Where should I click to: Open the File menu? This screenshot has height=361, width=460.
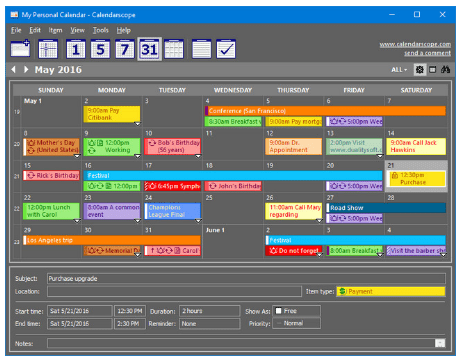click(16, 30)
